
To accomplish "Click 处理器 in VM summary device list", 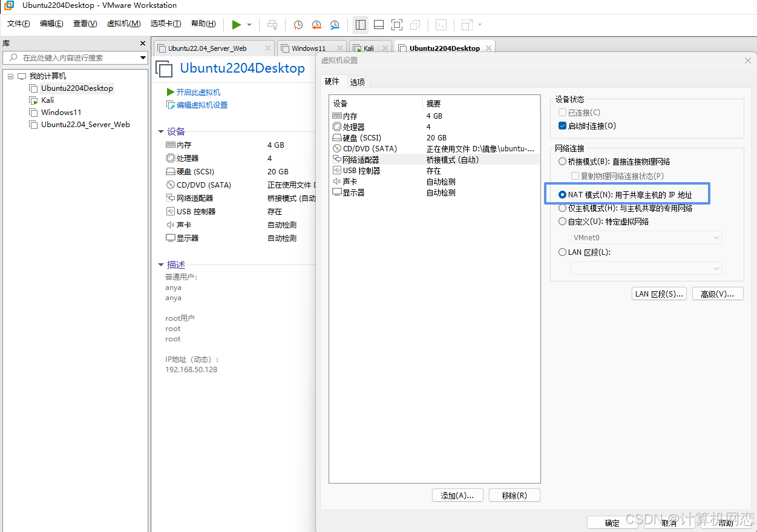I will click(188, 158).
